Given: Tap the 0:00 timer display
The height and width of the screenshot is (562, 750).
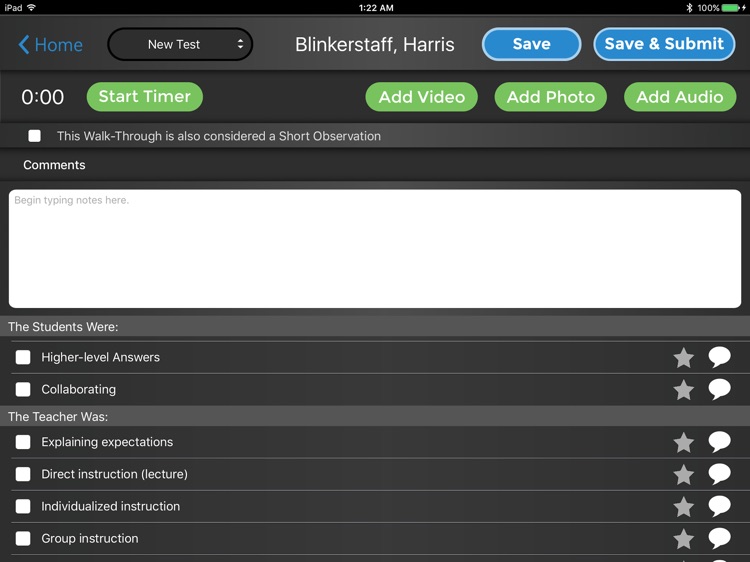Looking at the screenshot, I should 43,97.
